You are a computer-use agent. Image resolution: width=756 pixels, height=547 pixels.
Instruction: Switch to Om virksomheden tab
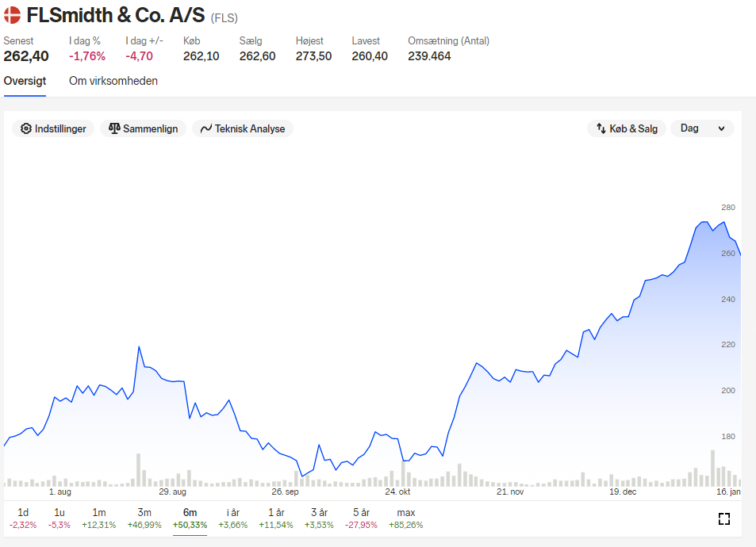113,81
